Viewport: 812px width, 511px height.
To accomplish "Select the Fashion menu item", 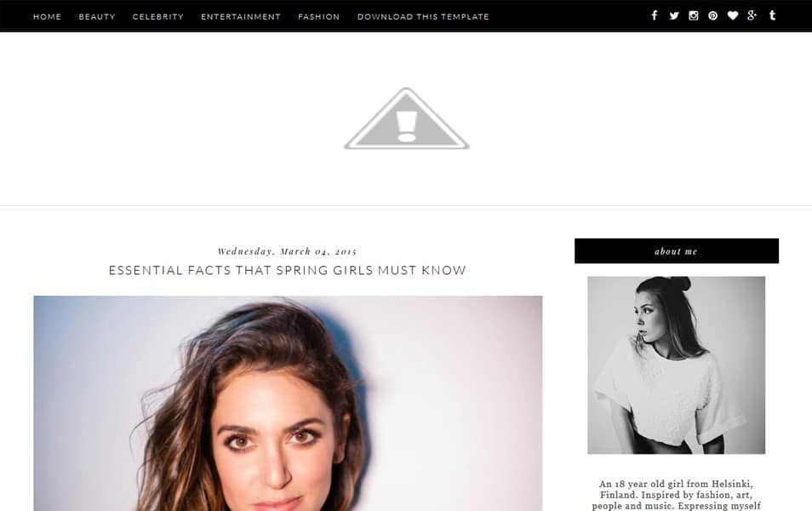I will pyautogui.click(x=319, y=16).
